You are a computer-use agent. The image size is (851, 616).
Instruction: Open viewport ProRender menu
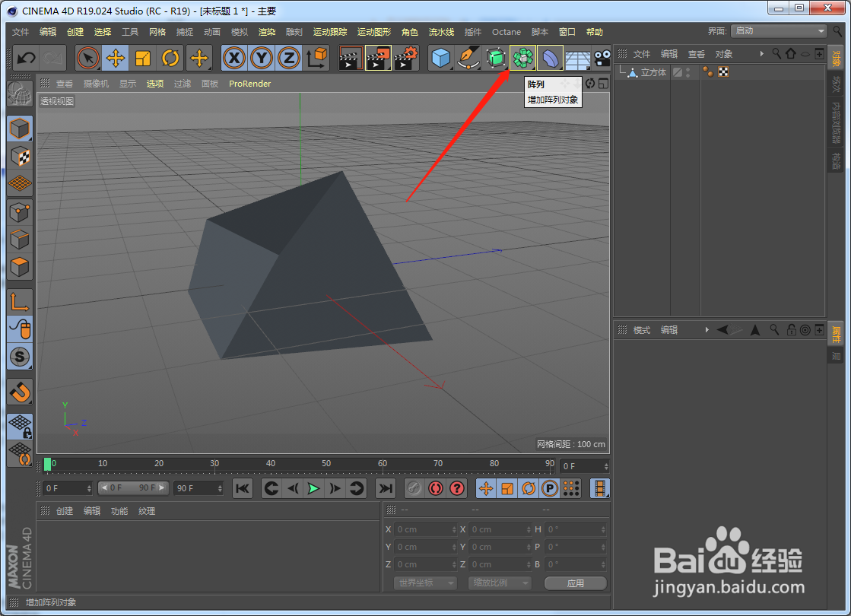249,84
